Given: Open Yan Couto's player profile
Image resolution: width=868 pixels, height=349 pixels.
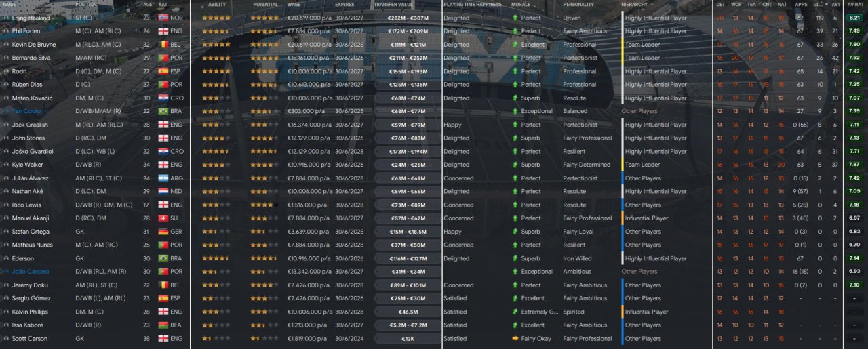Looking at the screenshot, I should 26,111.
